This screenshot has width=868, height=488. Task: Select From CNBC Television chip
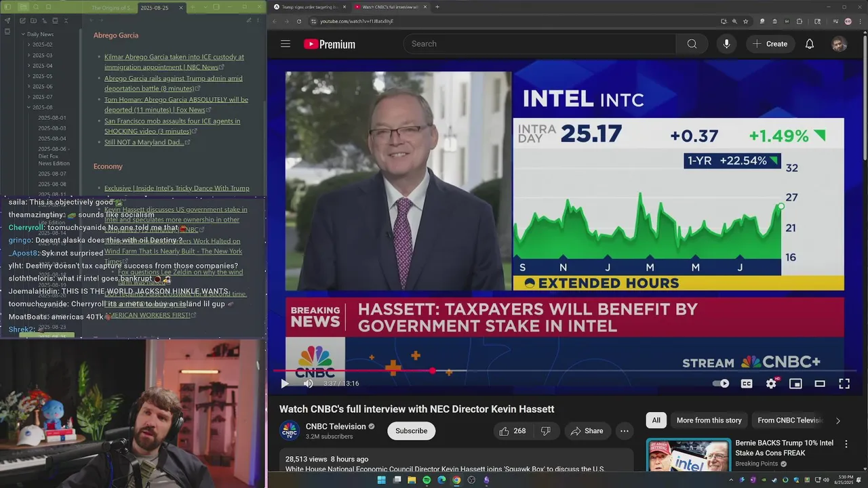[x=789, y=420]
